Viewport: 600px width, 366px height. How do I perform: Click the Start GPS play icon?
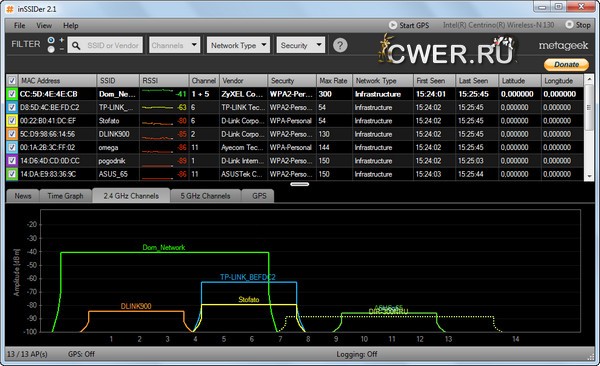393,25
